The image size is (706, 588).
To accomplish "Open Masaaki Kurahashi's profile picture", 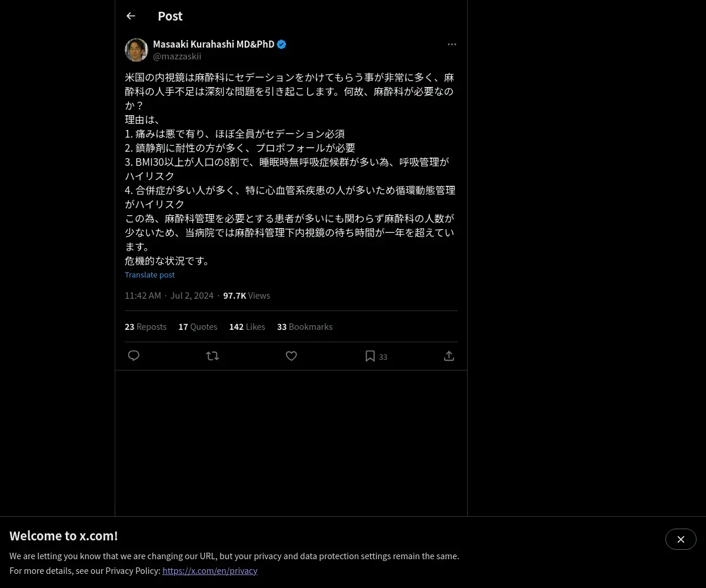I will [136, 50].
